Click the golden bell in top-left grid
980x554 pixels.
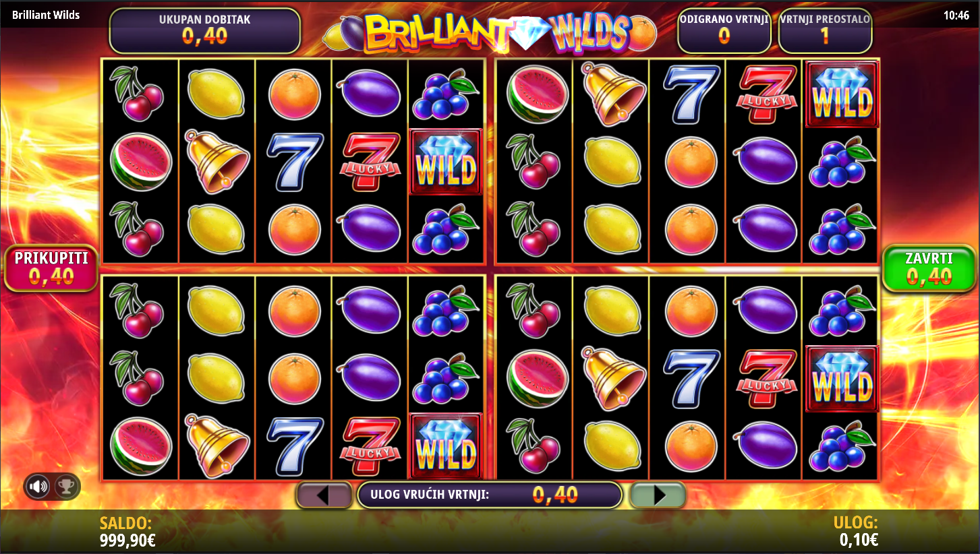click(216, 162)
